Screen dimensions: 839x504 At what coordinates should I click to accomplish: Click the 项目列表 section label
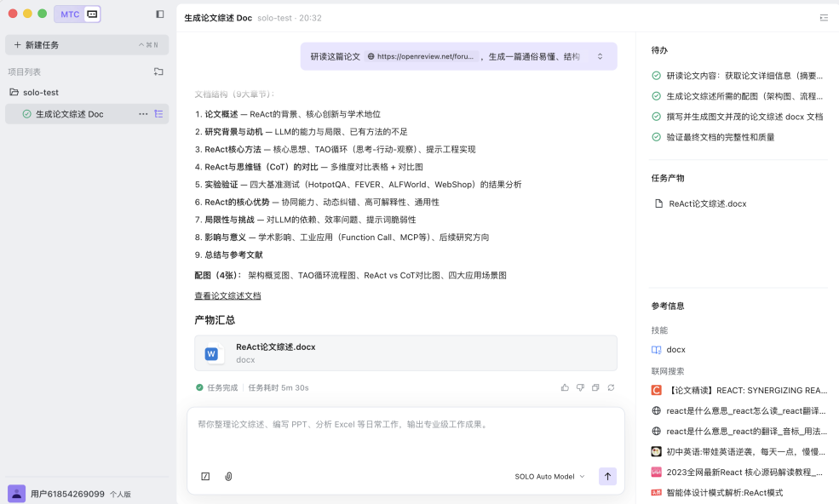[24, 72]
